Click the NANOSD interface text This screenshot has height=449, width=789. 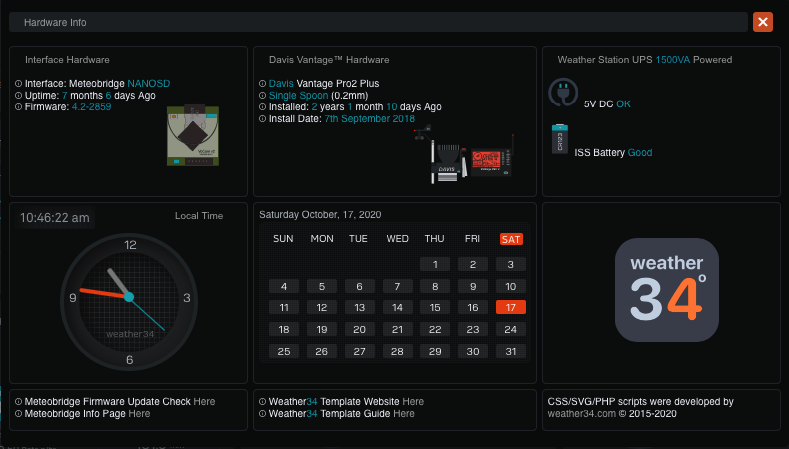(x=148, y=84)
